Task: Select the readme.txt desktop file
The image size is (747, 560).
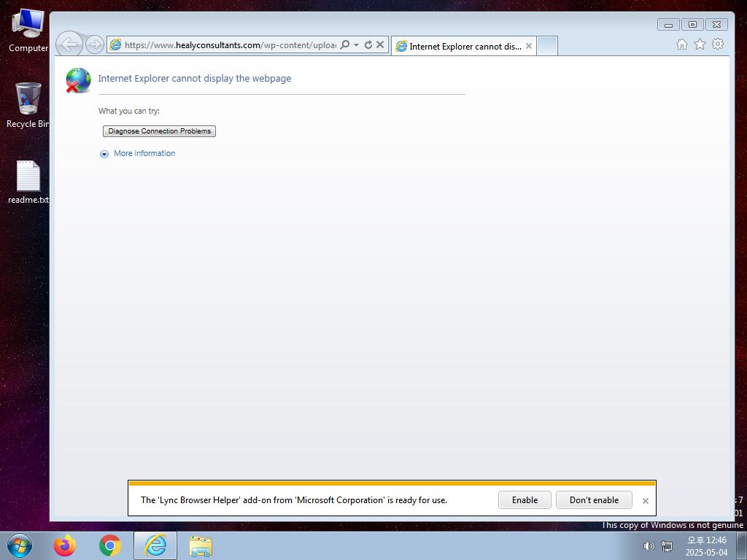Action: pyautogui.click(x=28, y=182)
